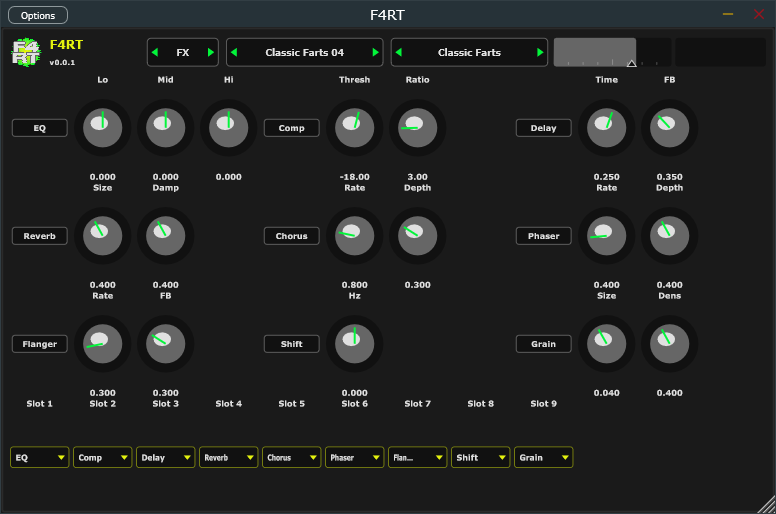The height and width of the screenshot is (514, 776).
Task: Click the Flanger FB knob
Action: [x=165, y=343]
